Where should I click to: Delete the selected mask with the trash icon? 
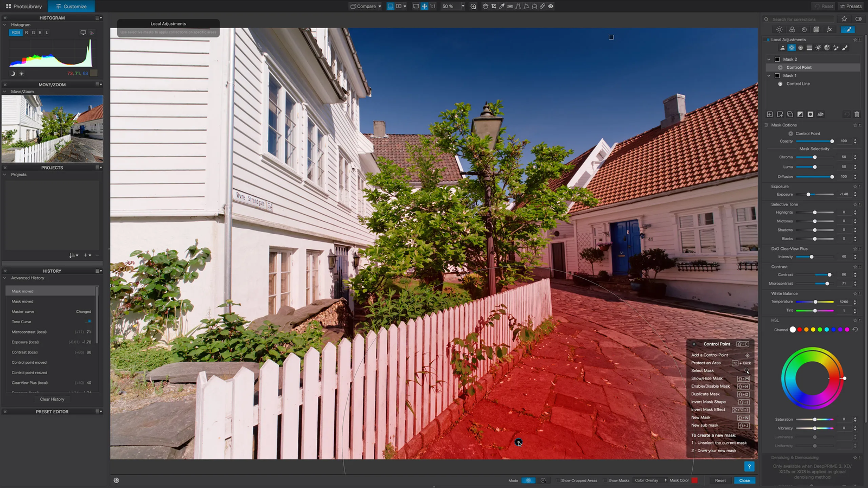856,114
